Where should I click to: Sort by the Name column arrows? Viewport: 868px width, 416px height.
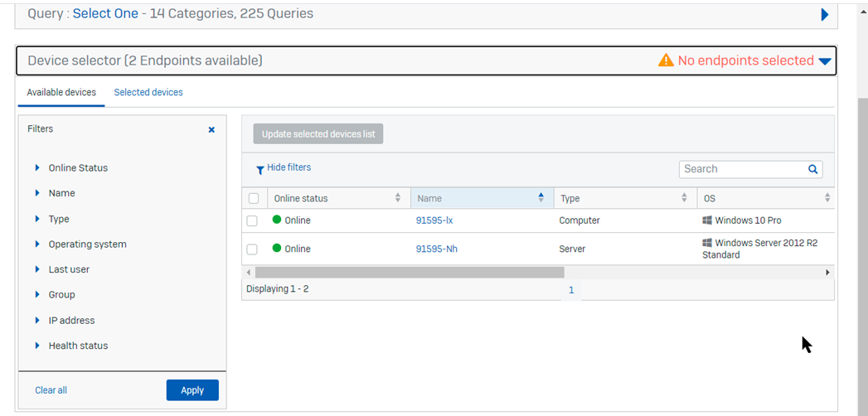[x=541, y=198]
